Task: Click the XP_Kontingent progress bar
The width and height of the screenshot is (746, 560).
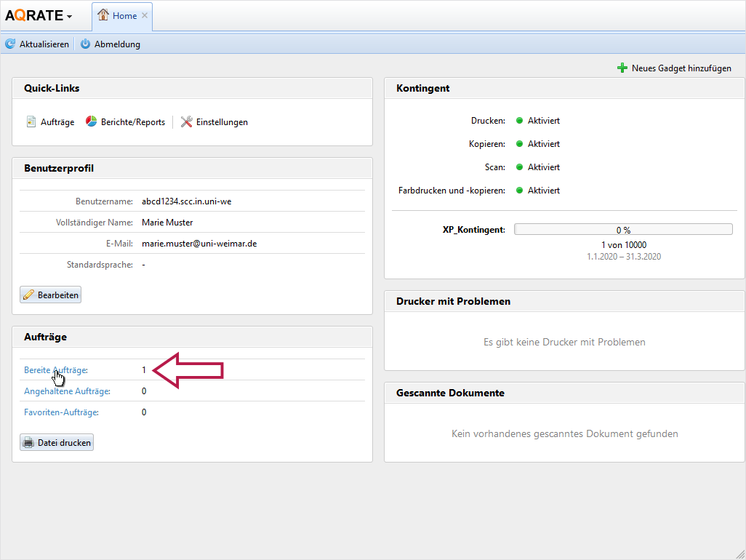Action: (x=623, y=230)
